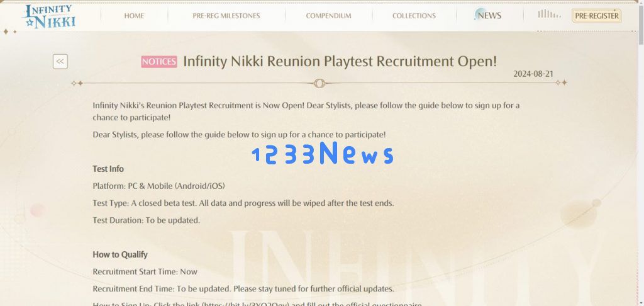
Task: Open the bit.ly questionnaire link
Action: (x=246, y=304)
